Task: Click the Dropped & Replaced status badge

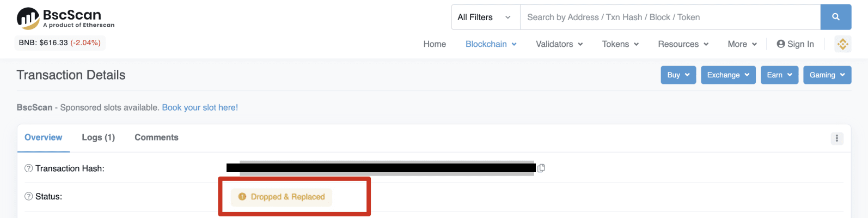Action: coord(282,197)
